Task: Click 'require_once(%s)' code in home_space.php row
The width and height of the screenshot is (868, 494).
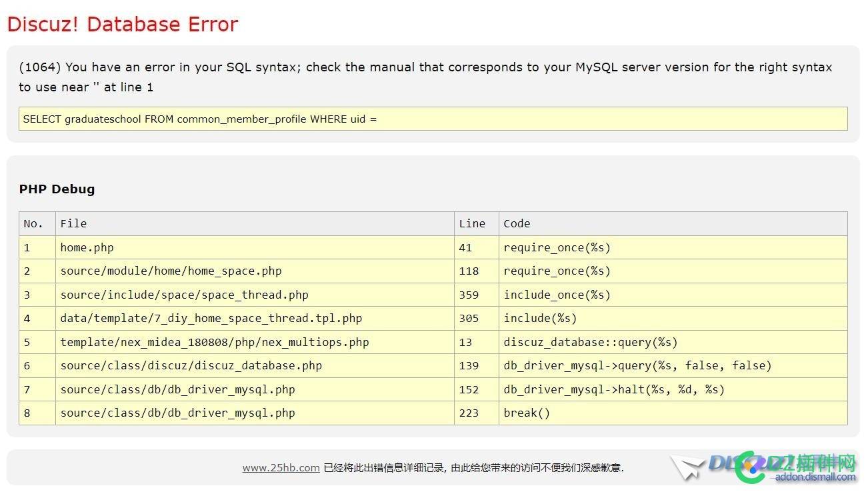Action: 673,271
